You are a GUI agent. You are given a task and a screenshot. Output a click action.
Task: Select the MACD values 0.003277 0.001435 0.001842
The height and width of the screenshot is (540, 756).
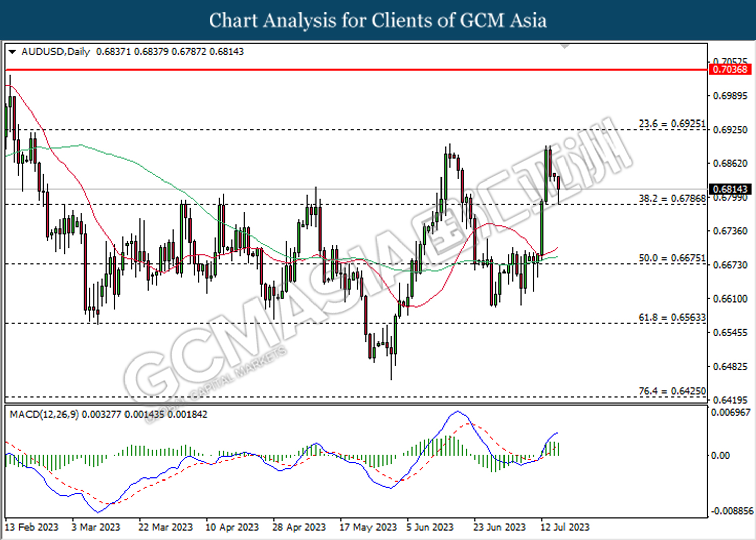(x=144, y=414)
